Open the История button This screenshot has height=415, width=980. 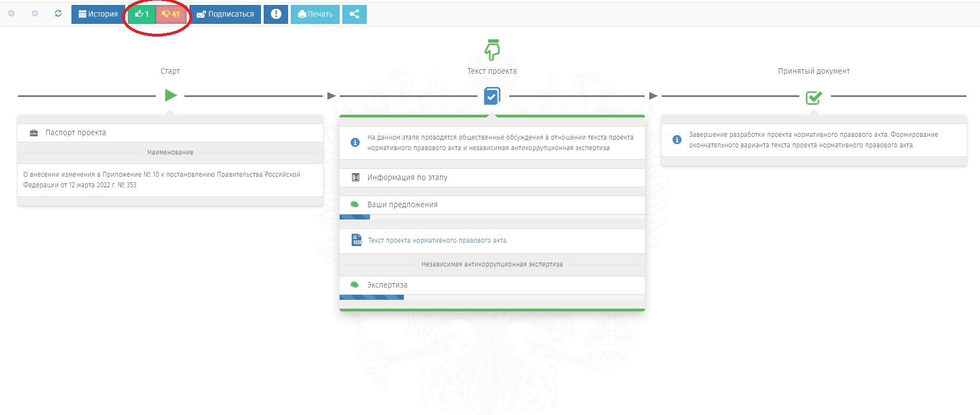(99, 14)
